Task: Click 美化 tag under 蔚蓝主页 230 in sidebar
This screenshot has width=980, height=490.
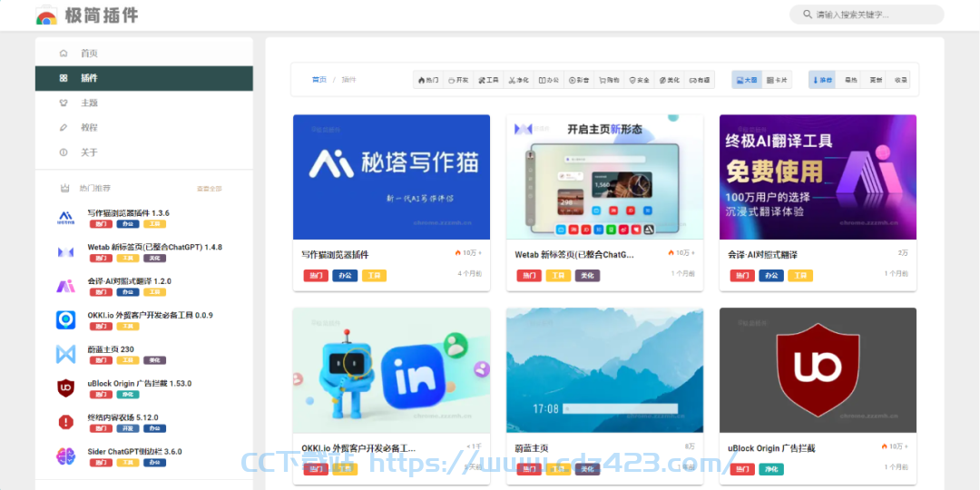Action: point(154,360)
